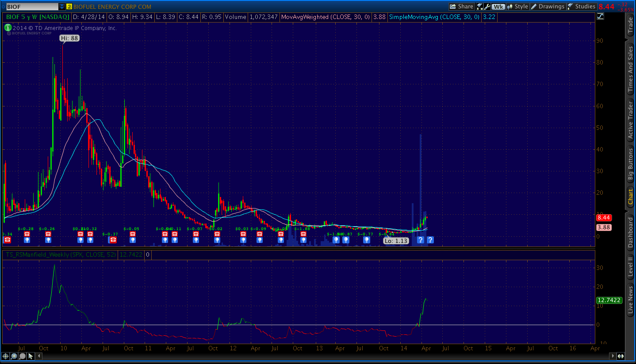Click the BIOF symbol input field
The image size is (636, 364).
point(30,7)
